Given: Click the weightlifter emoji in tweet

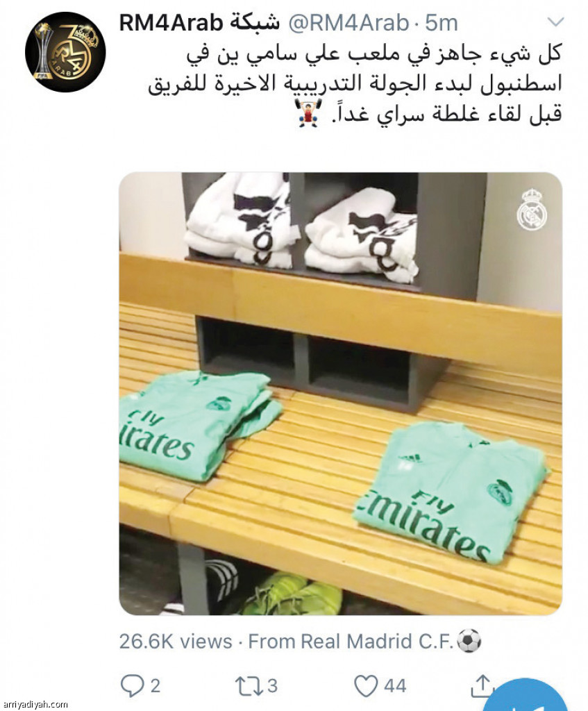Looking at the screenshot, I should 308,113.
